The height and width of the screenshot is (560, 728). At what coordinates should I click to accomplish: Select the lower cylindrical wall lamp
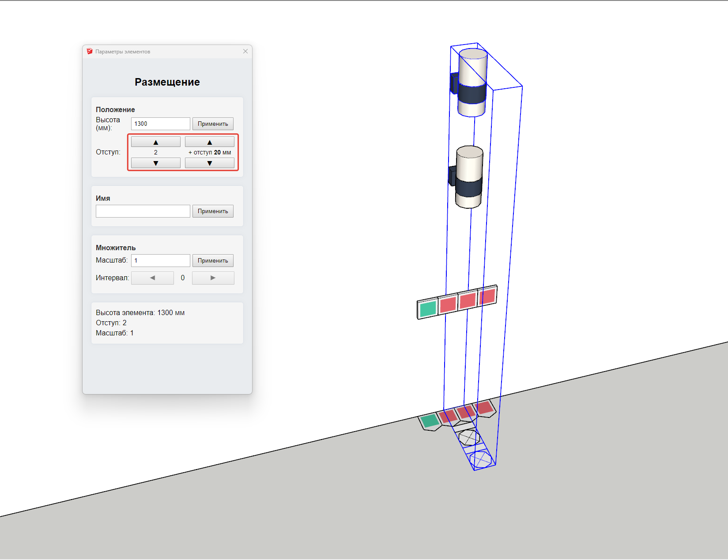(x=469, y=177)
